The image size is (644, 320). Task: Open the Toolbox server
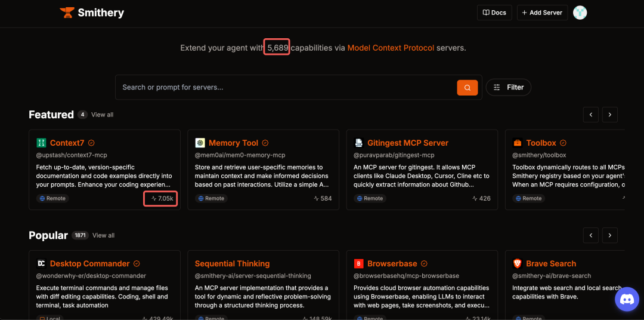[x=541, y=143]
